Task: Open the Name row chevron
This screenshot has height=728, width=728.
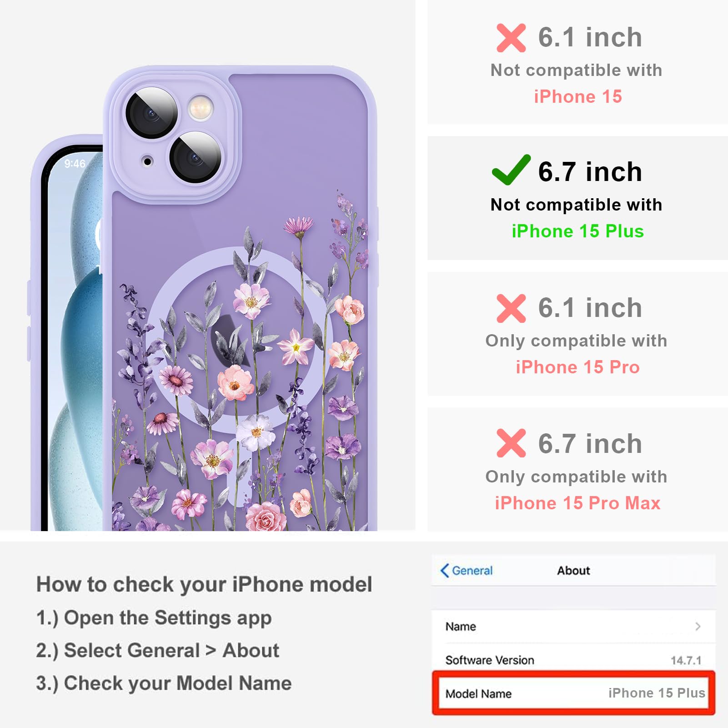Action: tap(698, 627)
